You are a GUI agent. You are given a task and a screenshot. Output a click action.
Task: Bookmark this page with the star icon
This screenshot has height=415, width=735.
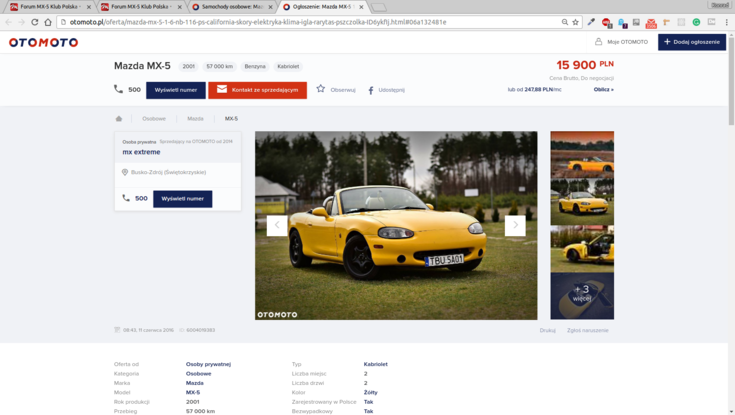[x=575, y=22]
